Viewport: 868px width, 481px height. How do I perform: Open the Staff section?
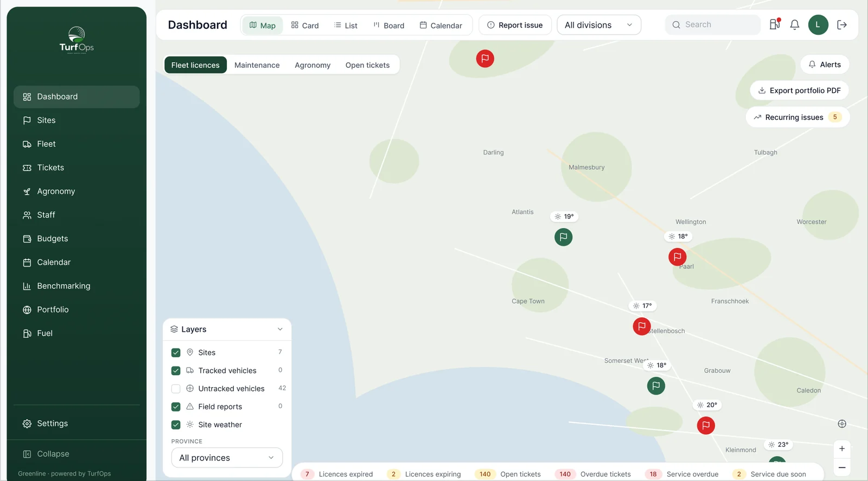[x=76, y=215]
